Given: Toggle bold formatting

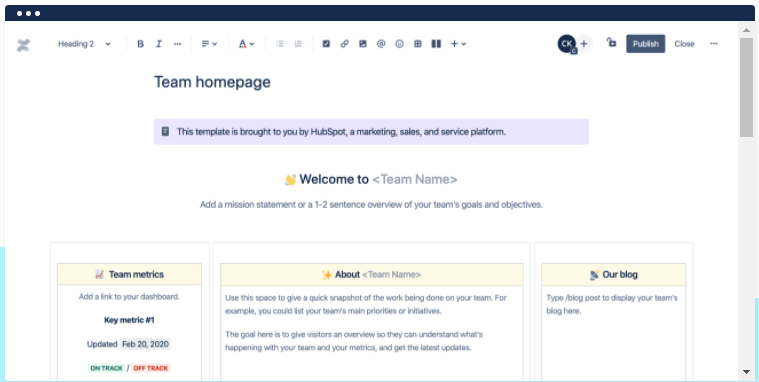Looking at the screenshot, I should [140, 44].
